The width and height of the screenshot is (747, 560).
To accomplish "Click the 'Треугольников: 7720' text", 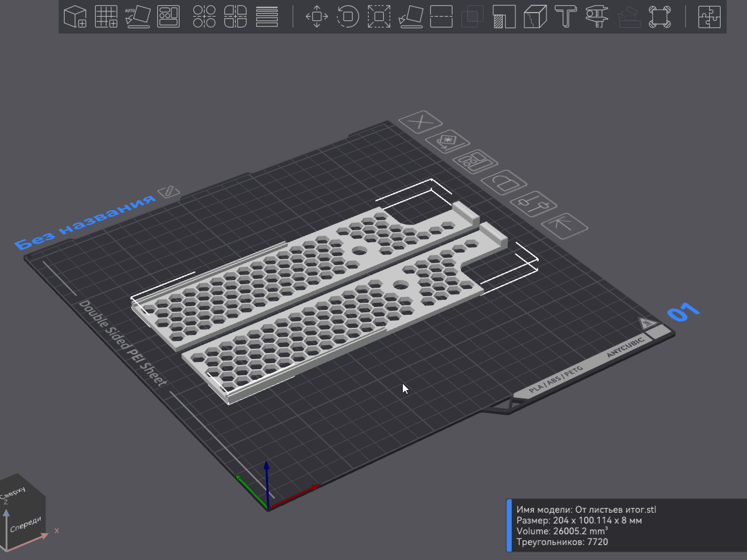I will tap(562, 542).
